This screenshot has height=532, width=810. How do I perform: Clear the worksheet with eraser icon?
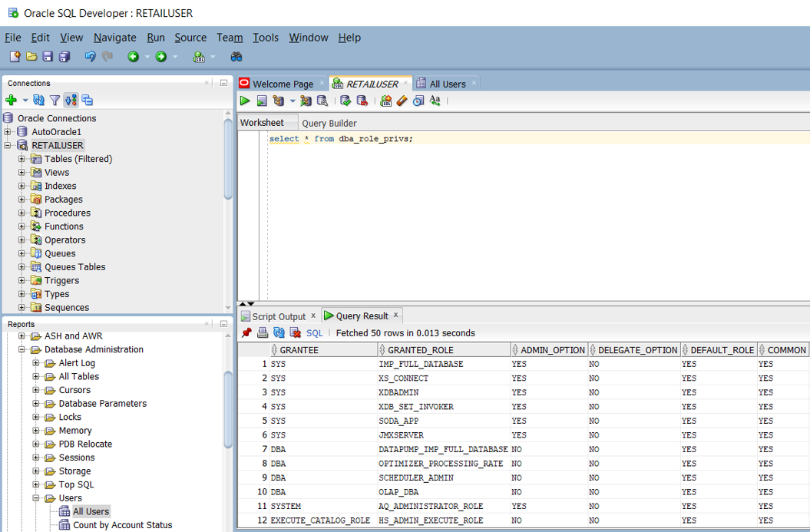coord(402,101)
